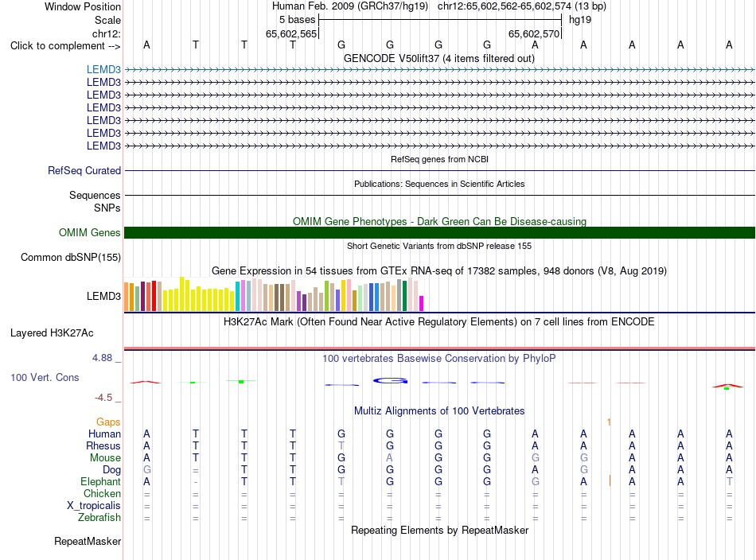Screen dimensions: 756x560
Task: Click the large blue G conservation logo
Action: coord(390,381)
